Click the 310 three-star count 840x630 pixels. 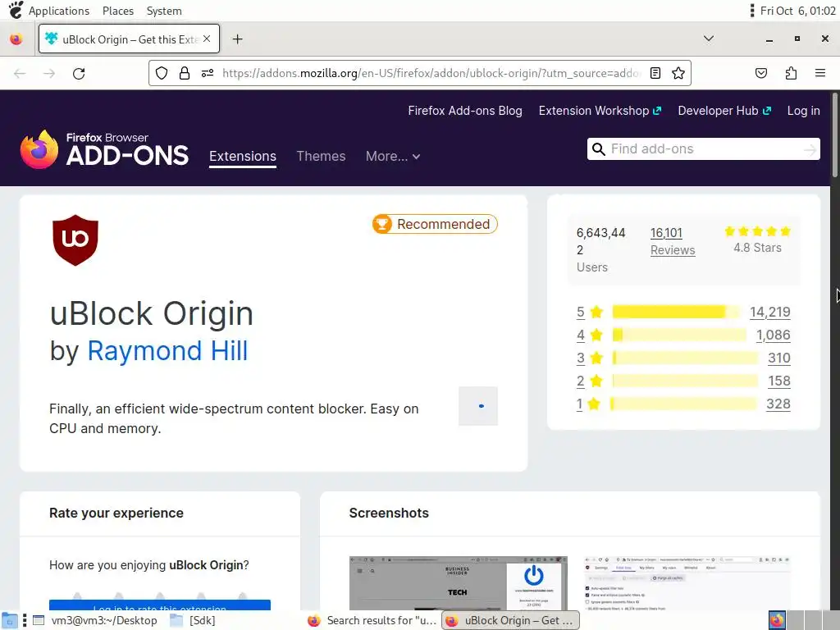(x=779, y=358)
